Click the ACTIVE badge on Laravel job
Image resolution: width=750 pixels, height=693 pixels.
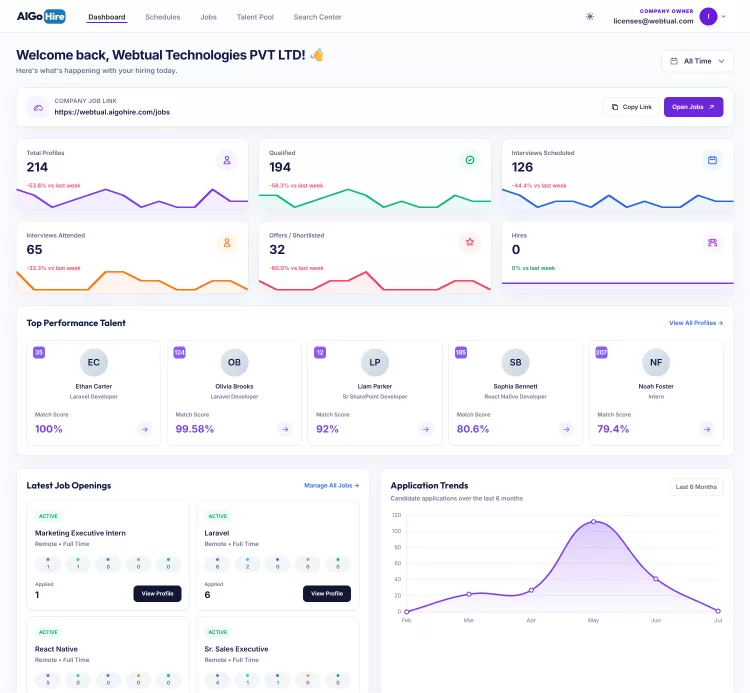[x=218, y=516]
